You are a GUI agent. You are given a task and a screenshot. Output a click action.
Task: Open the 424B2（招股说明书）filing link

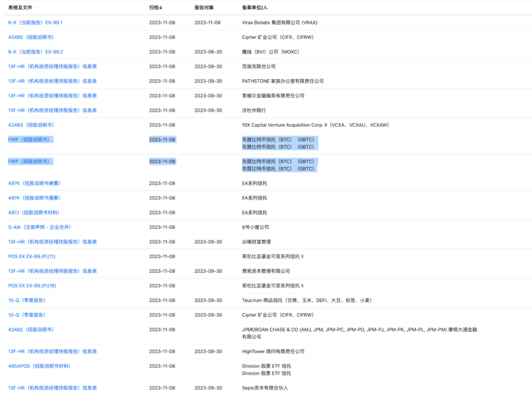click(x=31, y=329)
